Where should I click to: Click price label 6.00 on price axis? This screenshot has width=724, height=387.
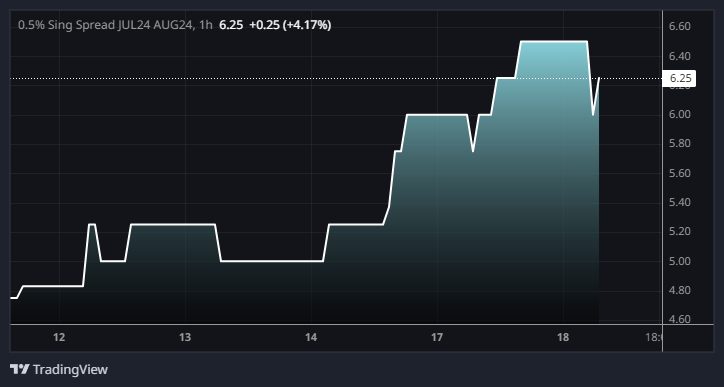(x=680, y=115)
